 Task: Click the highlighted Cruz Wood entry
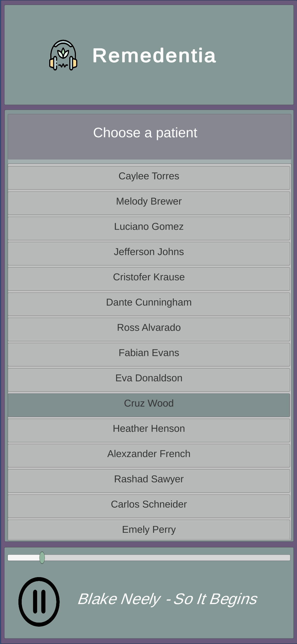click(x=149, y=405)
